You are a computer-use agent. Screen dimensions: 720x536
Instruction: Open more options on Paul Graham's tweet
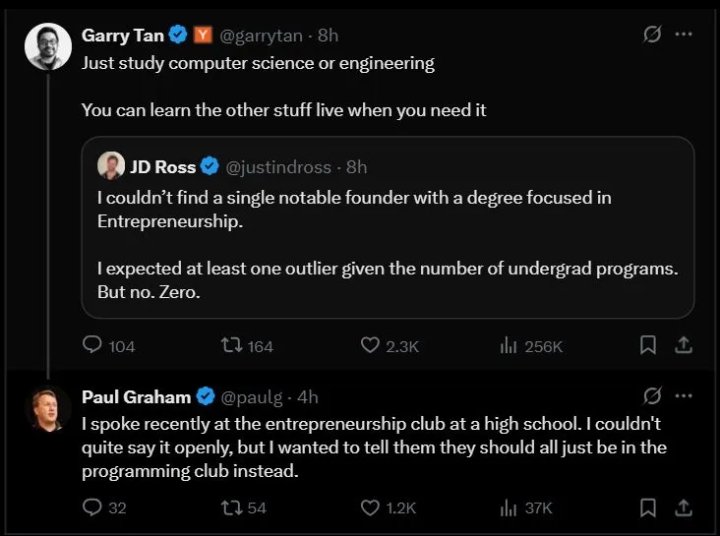684,396
